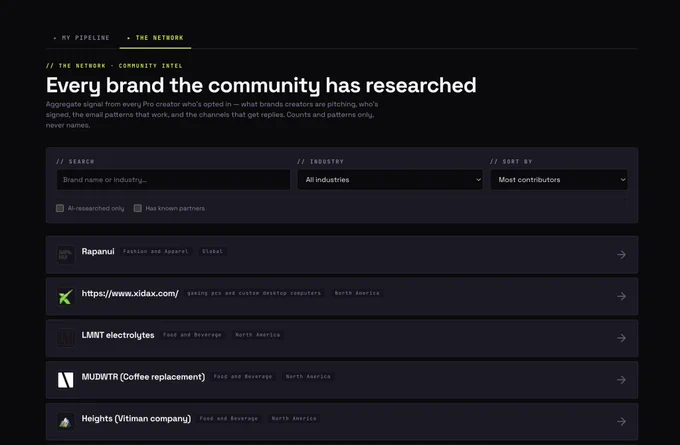680x445 pixels.
Task: Switch to the My Pipeline tab
Action: (x=82, y=38)
